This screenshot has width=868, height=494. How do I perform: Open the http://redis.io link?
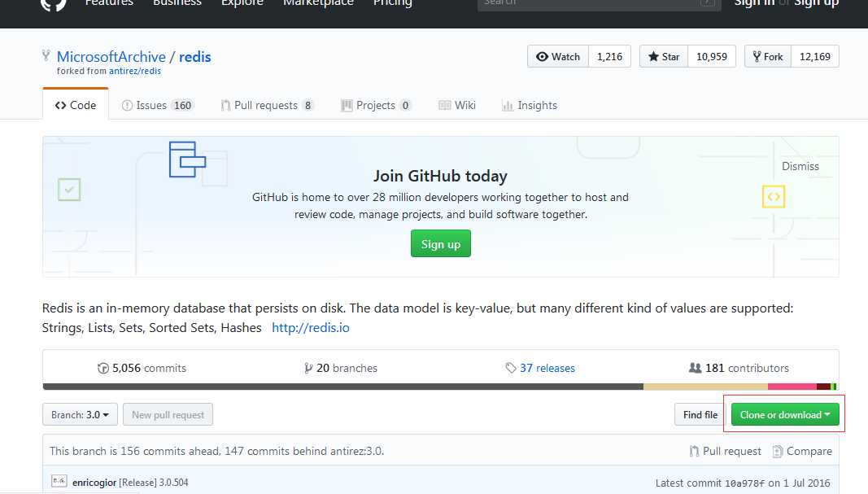tap(311, 327)
